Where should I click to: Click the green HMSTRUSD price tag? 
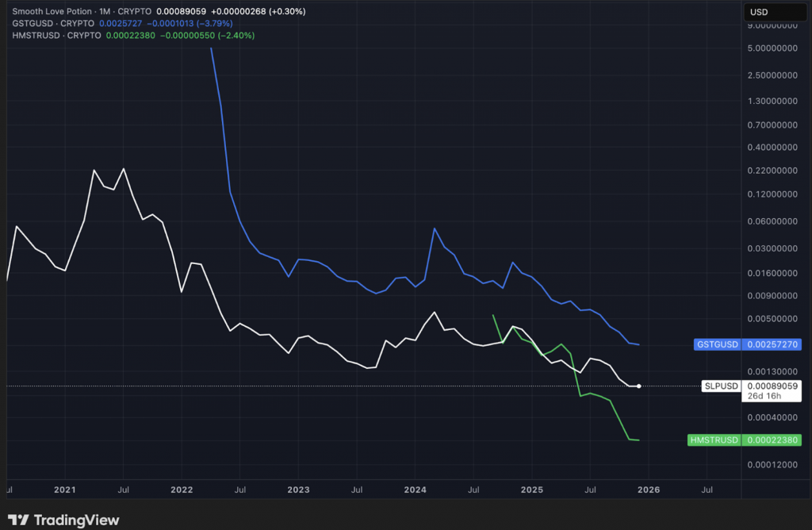coord(744,440)
